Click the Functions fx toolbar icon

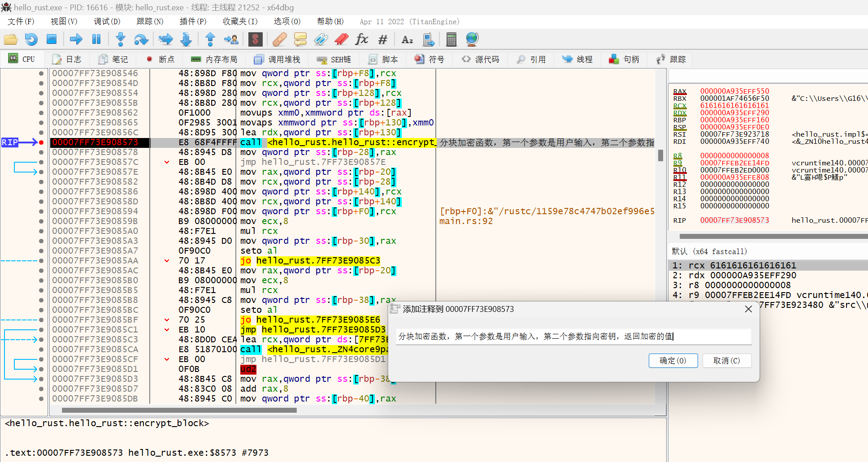pos(361,39)
